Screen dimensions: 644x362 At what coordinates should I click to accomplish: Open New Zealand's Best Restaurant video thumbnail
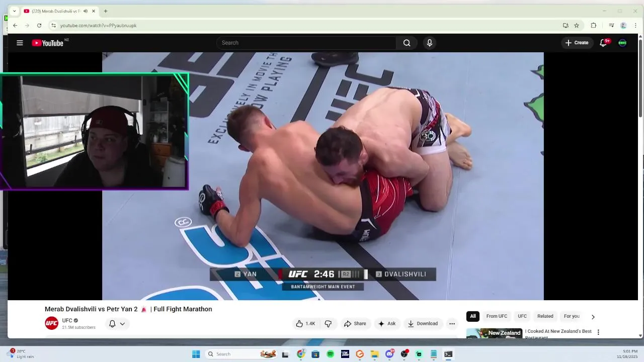pyautogui.click(x=494, y=333)
